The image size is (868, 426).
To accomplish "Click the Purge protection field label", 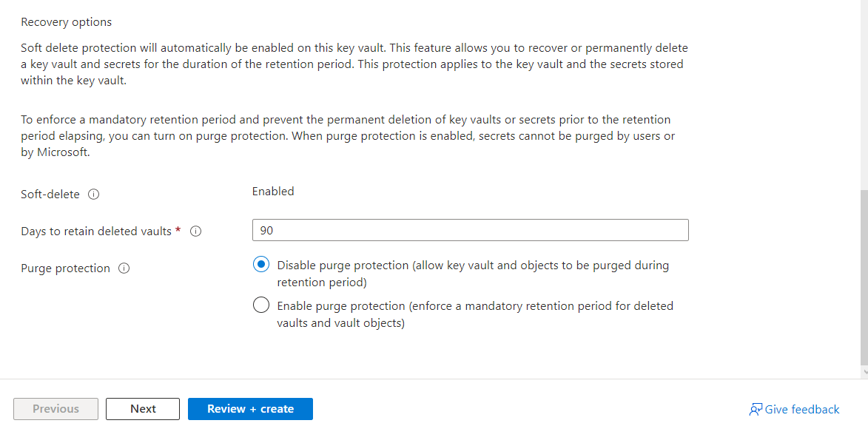I will pyautogui.click(x=65, y=268).
